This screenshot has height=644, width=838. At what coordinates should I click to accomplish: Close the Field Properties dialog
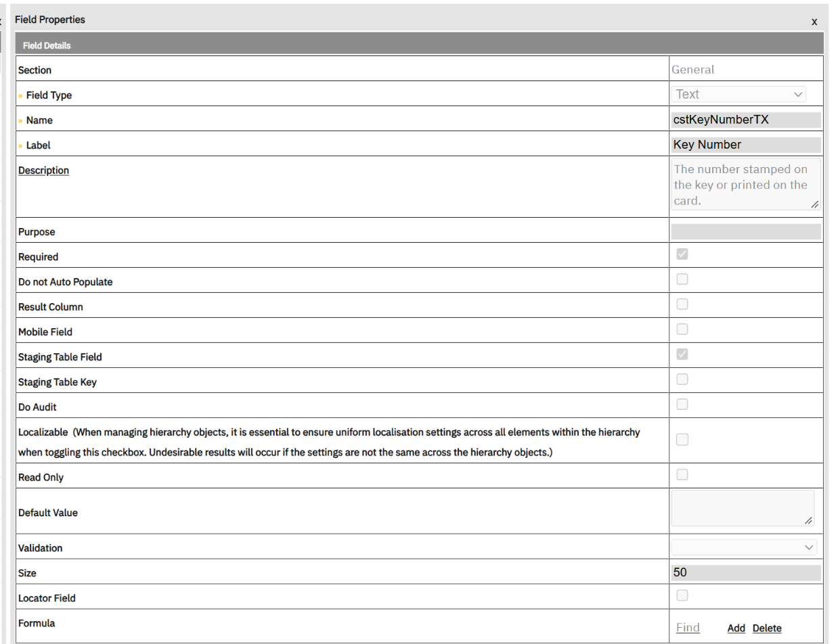(814, 22)
